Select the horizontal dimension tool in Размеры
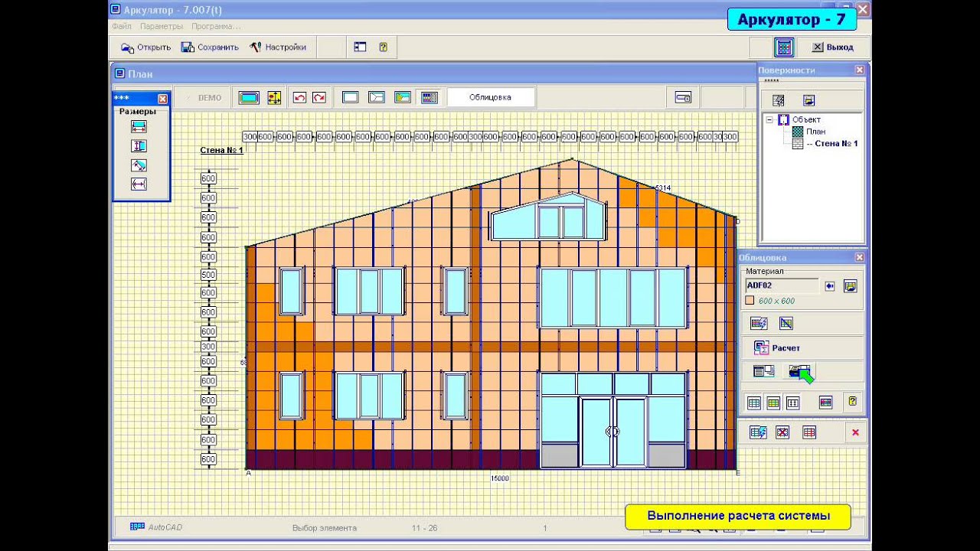980x551 pixels. 139,127
